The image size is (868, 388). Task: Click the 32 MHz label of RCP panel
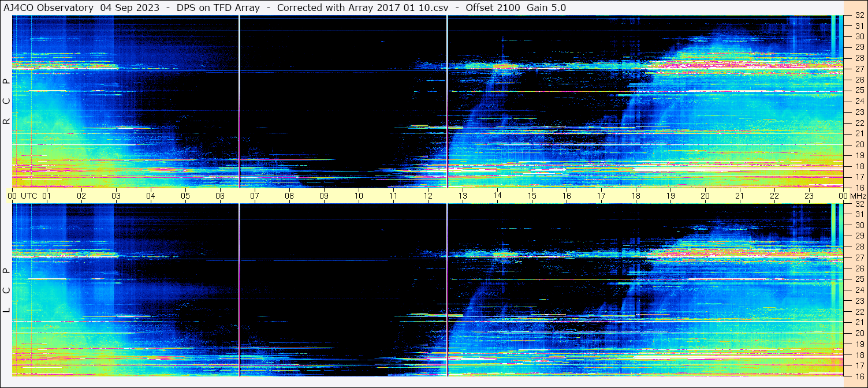point(859,16)
